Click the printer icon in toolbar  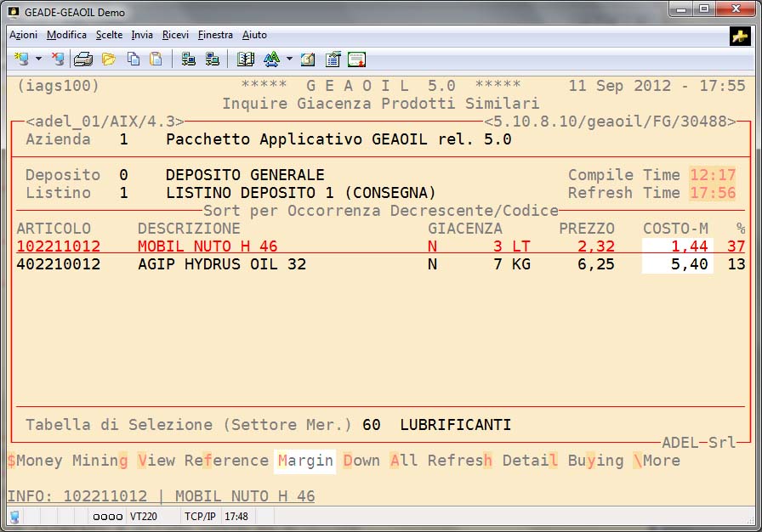[82, 59]
